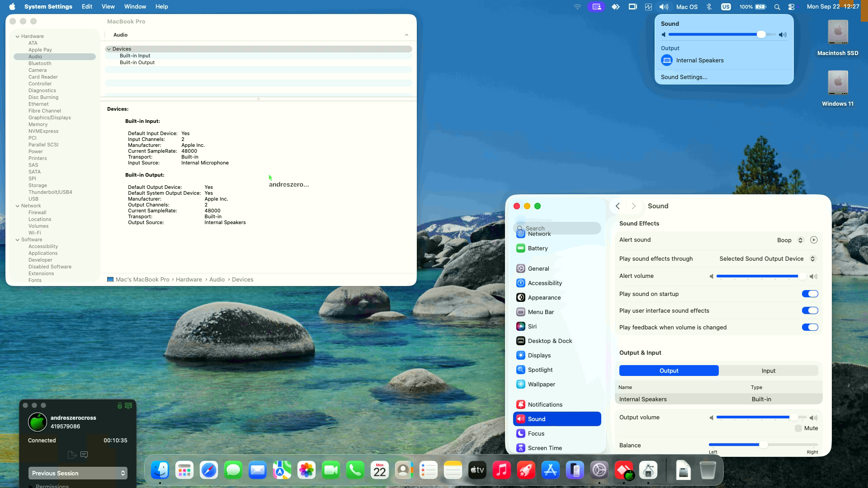This screenshot has width=868, height=488.
Task: Click the Bluetooth menu bar icon
Action: coord(709,7)
